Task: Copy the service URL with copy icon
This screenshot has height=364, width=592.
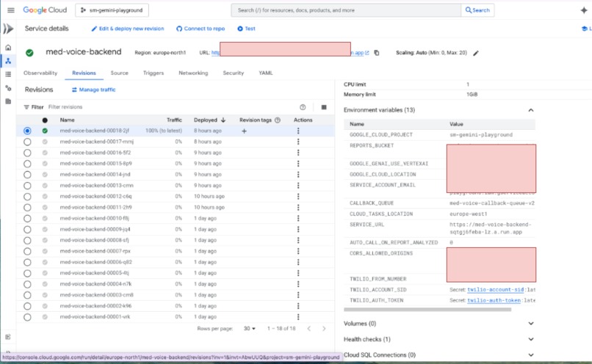Action: pos(376,53)
